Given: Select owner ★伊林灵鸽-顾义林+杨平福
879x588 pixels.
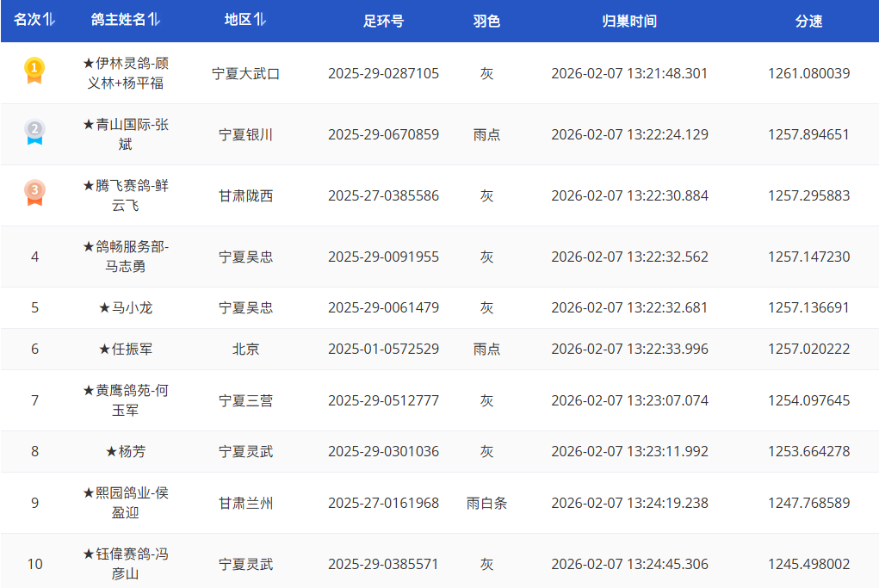Looking at the screenshot, I should [126, 73].
